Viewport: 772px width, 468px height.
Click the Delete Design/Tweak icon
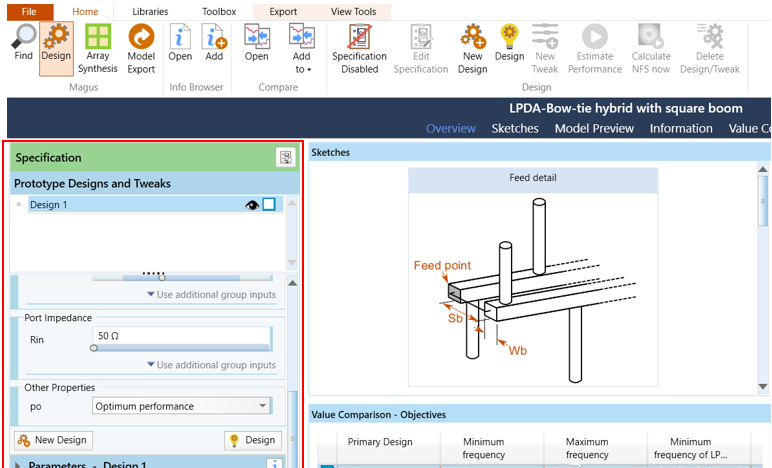710,37
